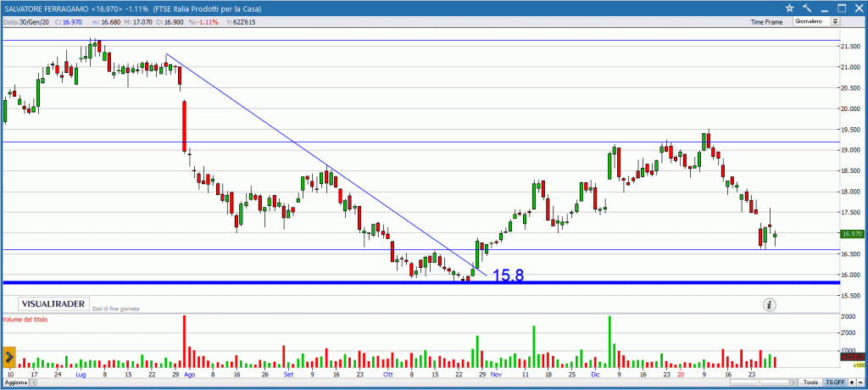Image resolution: width=868 pixels, height=390 pixels.
Task: Close the chart window
Action: 859,8
